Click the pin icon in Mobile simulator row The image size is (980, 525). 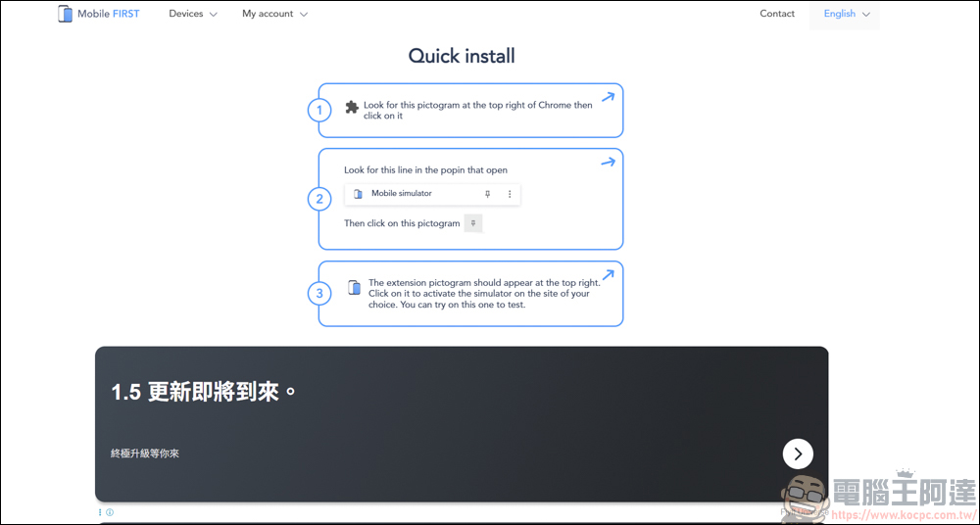pyautogui.click(x=487, y=194)
